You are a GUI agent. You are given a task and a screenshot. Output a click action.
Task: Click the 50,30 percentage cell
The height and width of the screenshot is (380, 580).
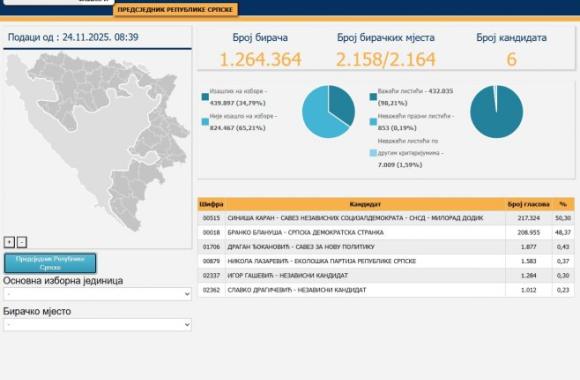tap(563, 218)
